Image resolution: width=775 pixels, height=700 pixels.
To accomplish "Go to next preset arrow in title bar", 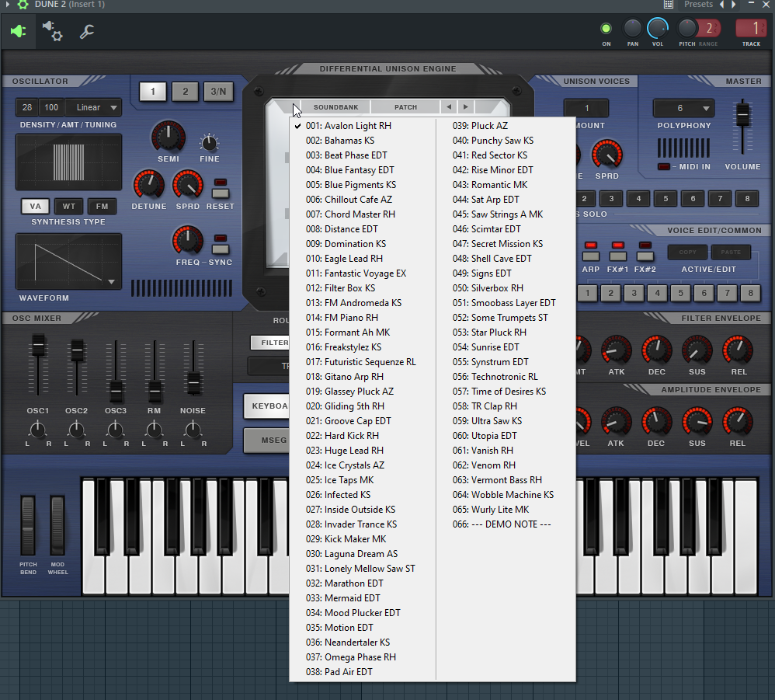I will click(x=734, y=5).
